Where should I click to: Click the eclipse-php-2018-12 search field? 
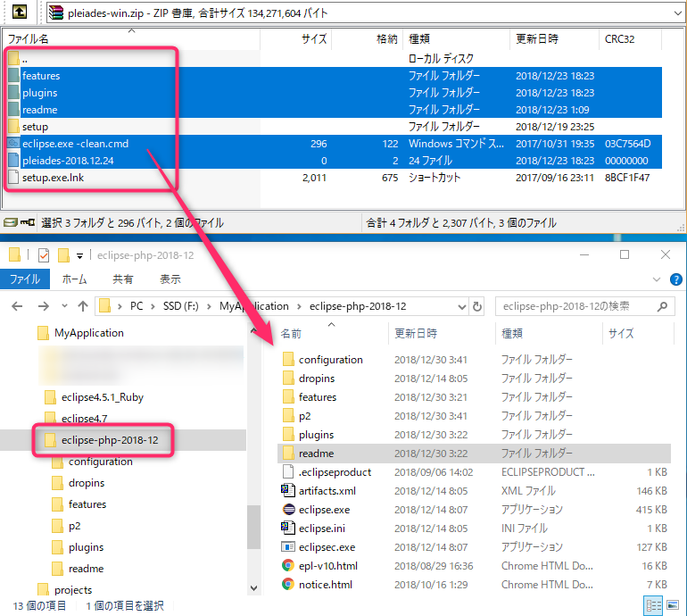[x=584, y=306]
